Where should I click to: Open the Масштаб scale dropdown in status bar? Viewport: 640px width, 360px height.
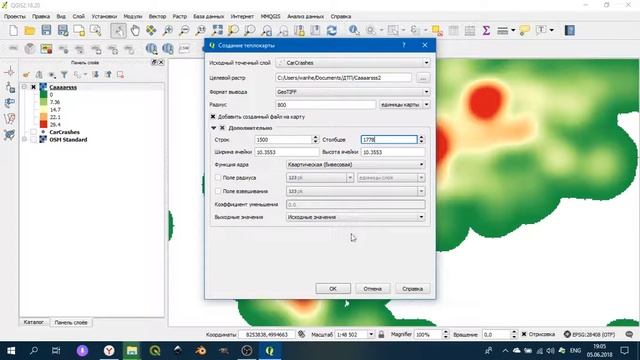click(x=371, y=334)
